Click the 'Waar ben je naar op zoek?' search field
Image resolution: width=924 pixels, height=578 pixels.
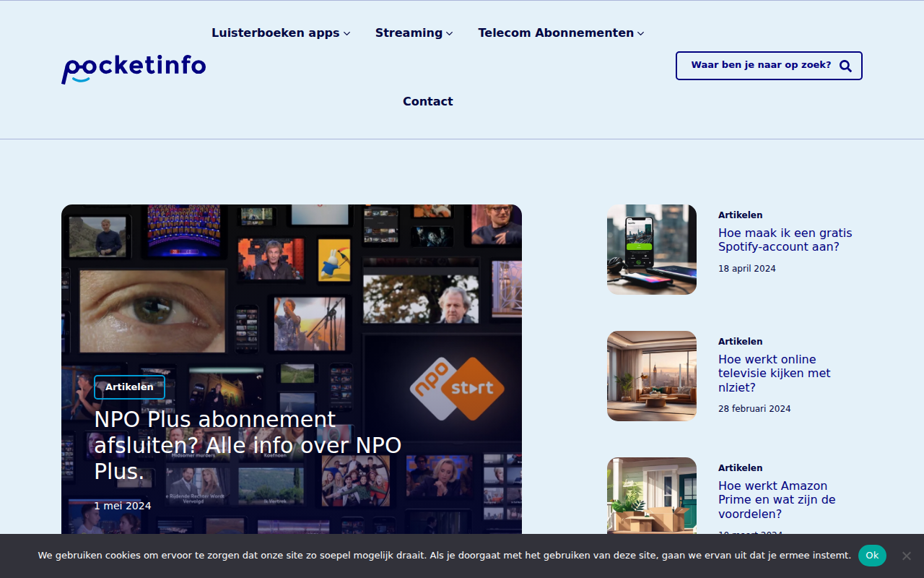pos(769,66)
